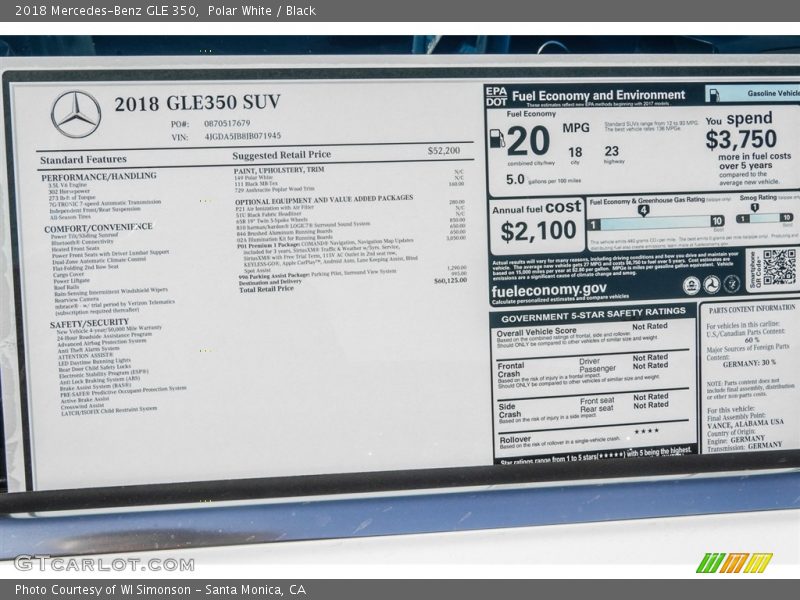The image size is (800, 600).
Task: Click the PO# value 0870517679
Action: pos(227,123)
